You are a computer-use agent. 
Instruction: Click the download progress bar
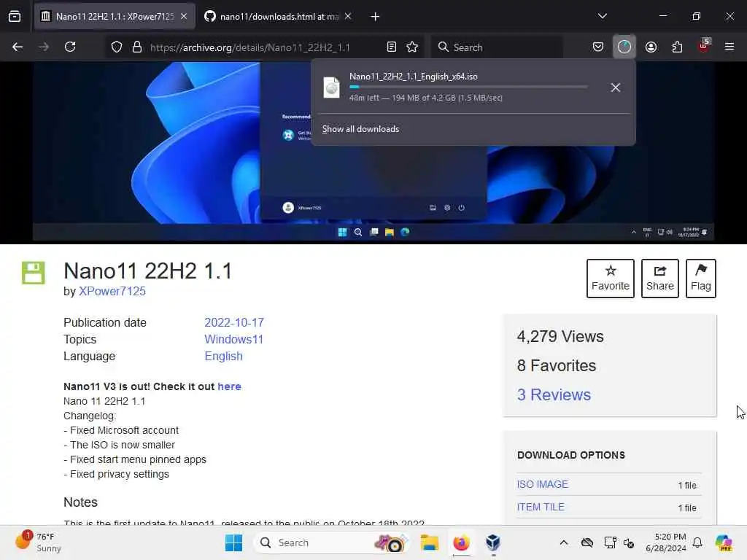[x=468, y=87]
